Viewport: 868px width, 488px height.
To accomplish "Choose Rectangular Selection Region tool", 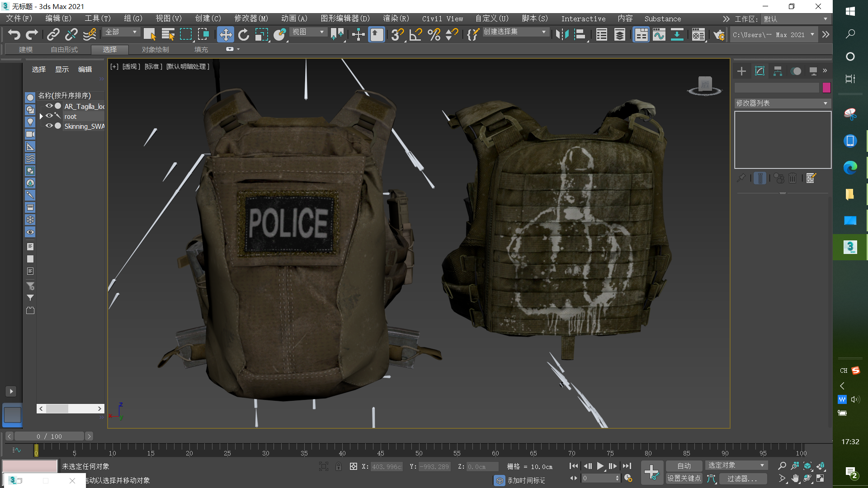I will (186, 34).
